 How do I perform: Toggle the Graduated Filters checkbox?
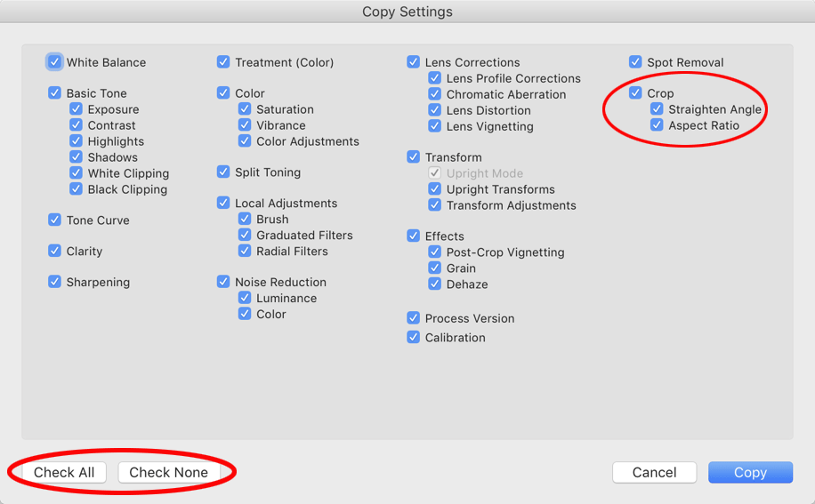[245, 235]
